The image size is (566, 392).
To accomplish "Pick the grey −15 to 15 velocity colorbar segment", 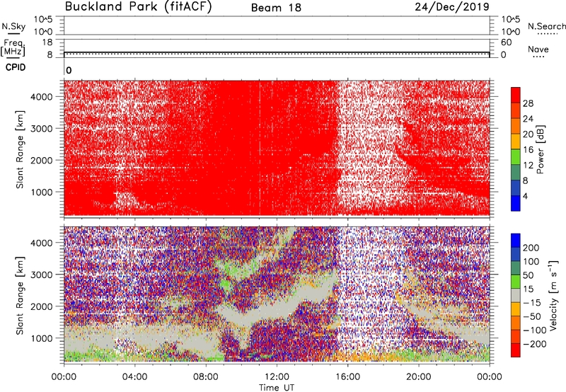I will [x=516, y=296].
